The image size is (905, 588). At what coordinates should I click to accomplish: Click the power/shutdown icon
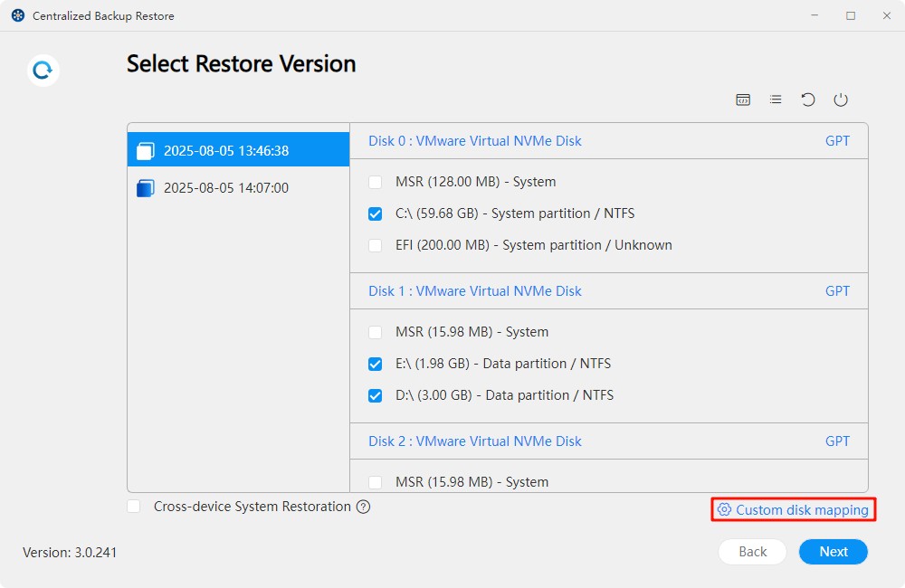[x=841, y=100]
